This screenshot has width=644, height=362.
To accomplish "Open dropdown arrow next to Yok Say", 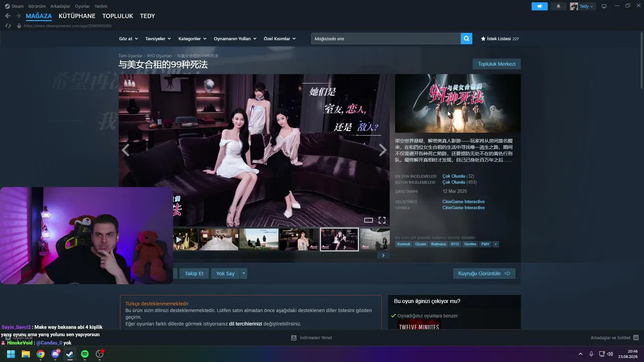I will click(x=244, y=274).
